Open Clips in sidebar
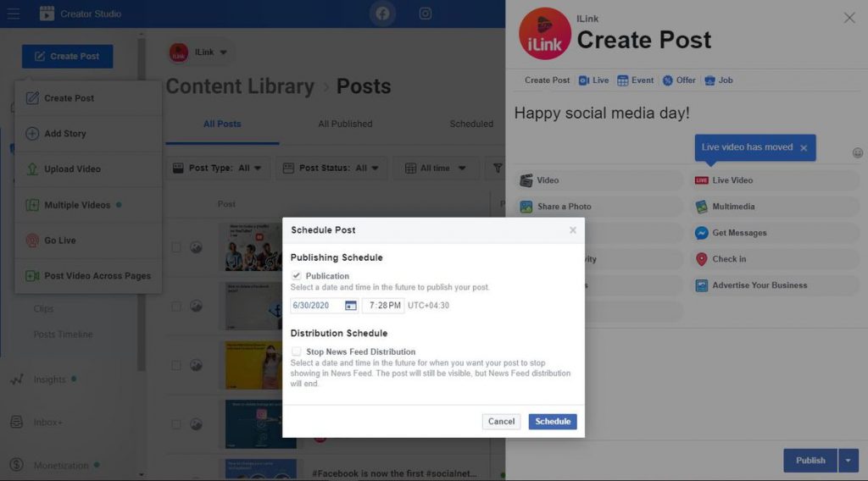The image size is (868, 481). 44,308
